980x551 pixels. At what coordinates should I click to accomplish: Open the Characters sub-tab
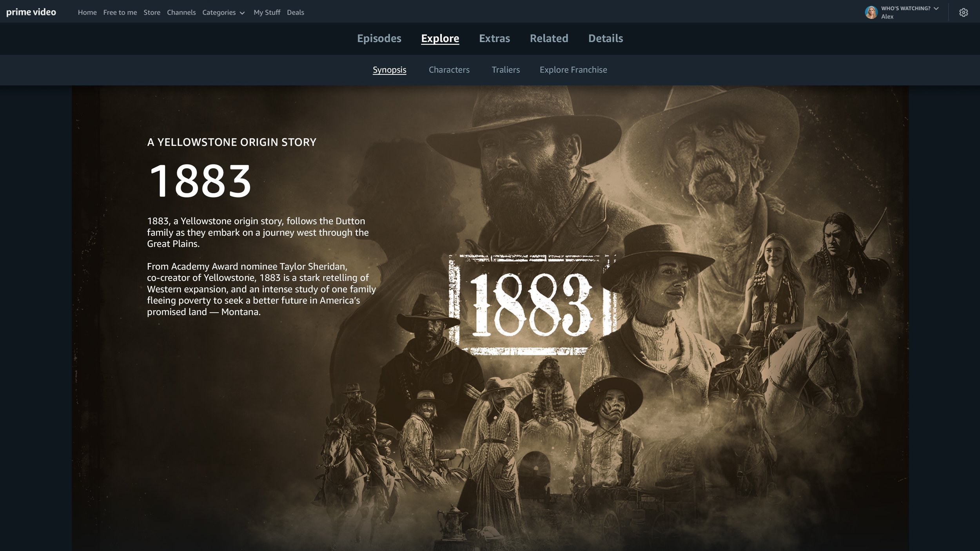tap(449, 70)
